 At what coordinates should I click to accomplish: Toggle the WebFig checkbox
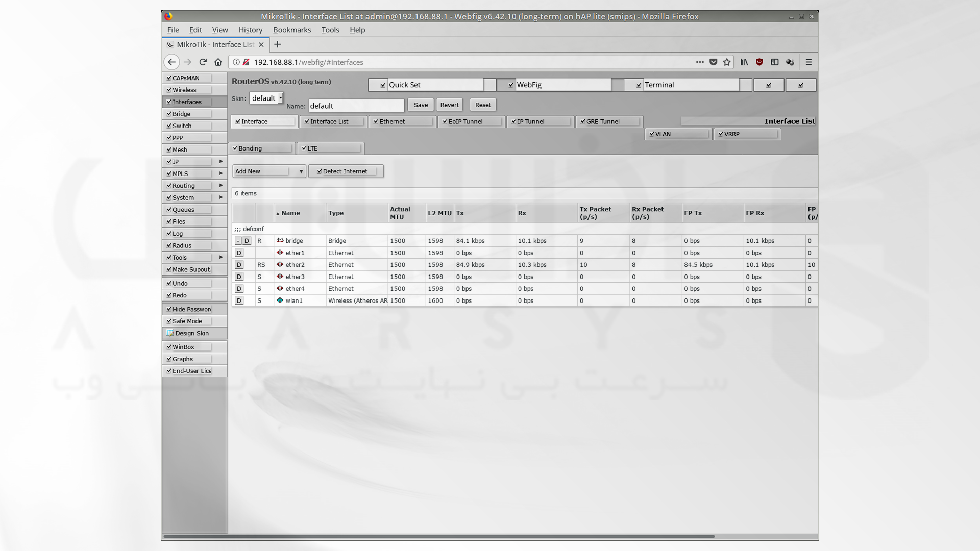tap(511, 85)
